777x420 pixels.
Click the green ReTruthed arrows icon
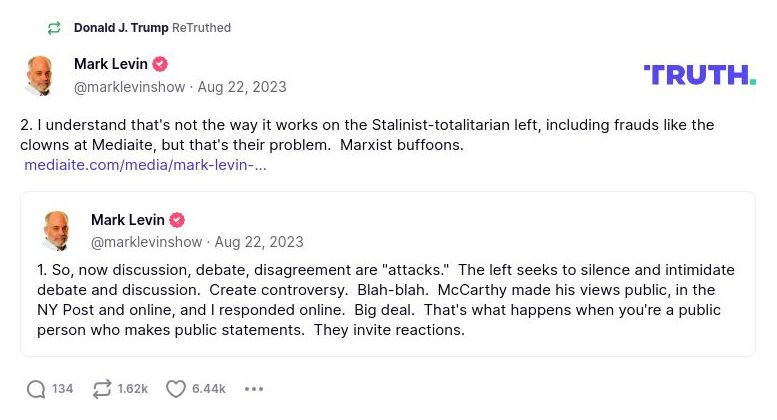(54, 28)
